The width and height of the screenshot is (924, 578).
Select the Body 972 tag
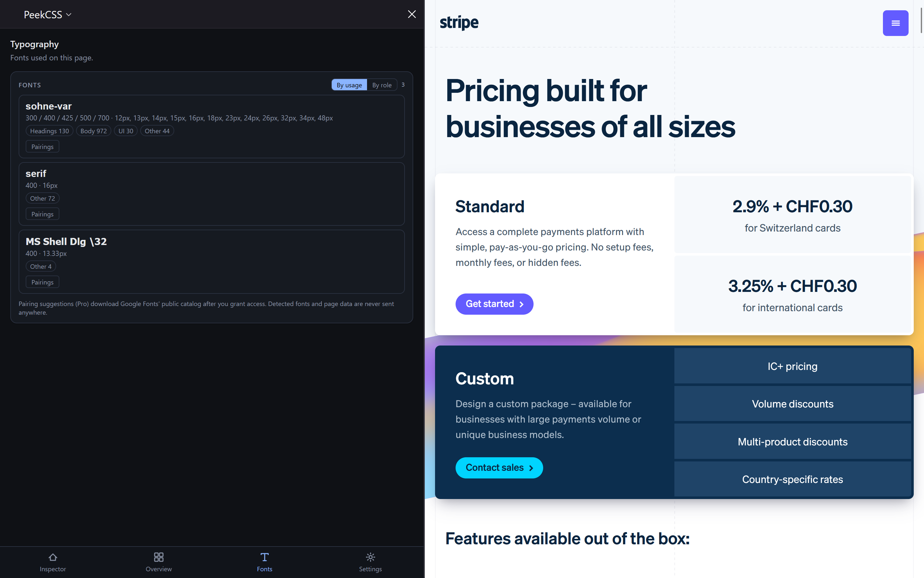pyautogui.click(x=94, y=131)
